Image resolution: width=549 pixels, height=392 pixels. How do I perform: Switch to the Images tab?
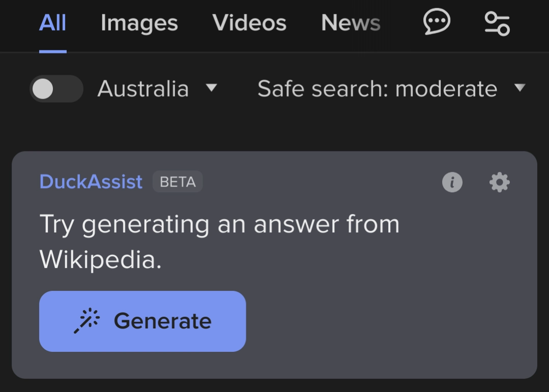click(139, 23)
